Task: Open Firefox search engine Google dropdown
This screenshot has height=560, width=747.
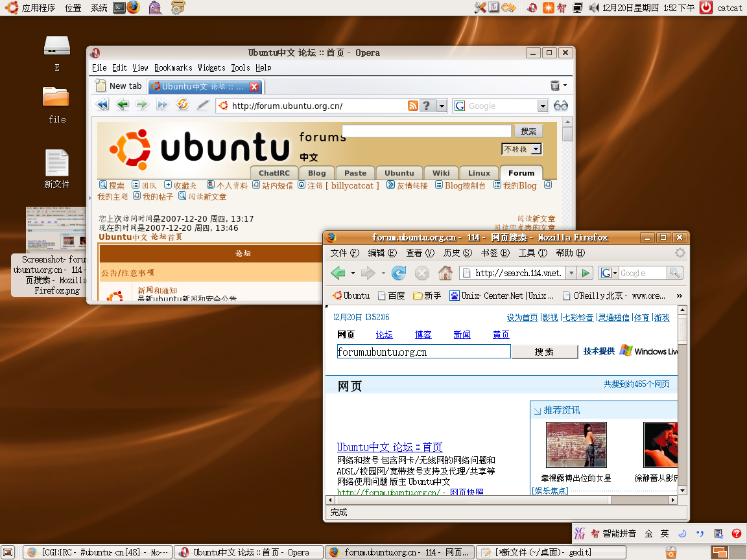Action: click(x=609, y=273)
